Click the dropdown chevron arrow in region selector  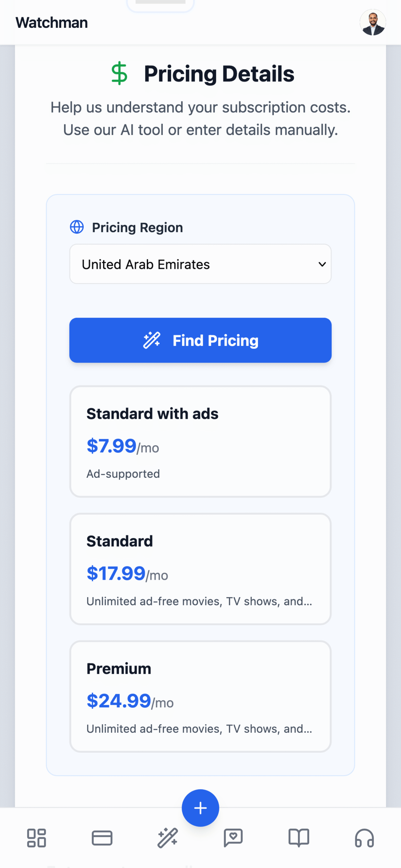click(322, 264)
